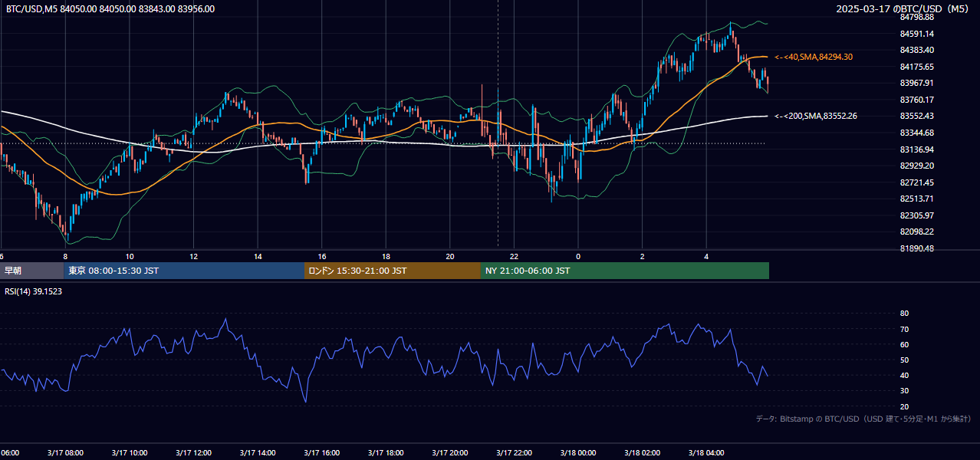Viewport: 980px width, 460px height.
Task: Click the 3/17 08:00 time axis label
Action: tap(64, 453)
